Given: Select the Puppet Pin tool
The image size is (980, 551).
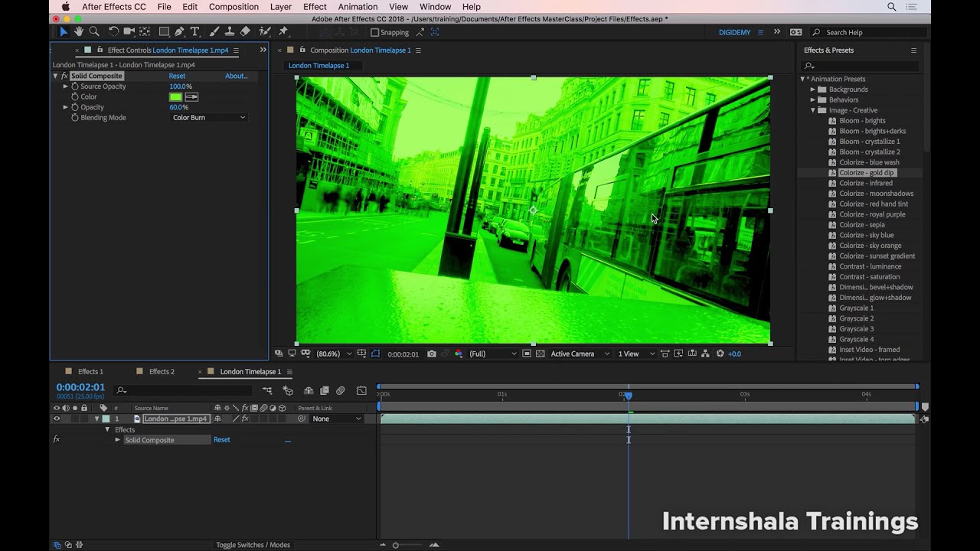Looking at the screenshot, I should tap(283, 31).
